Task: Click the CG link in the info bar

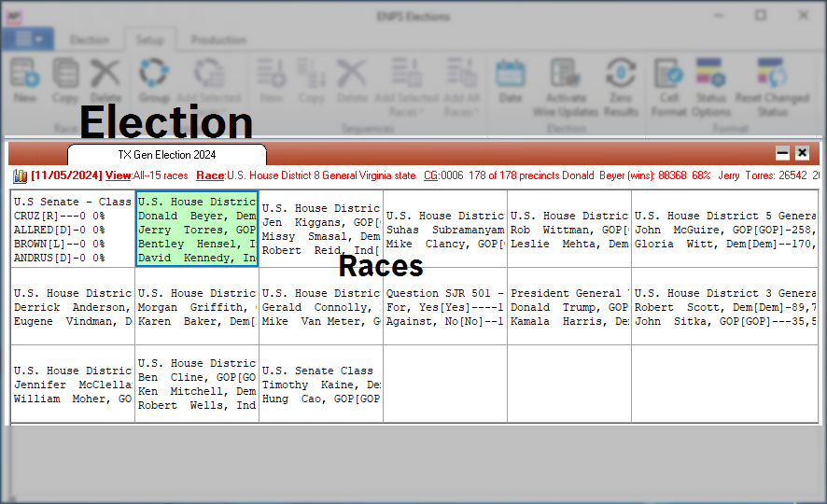Action: (431, 175)
